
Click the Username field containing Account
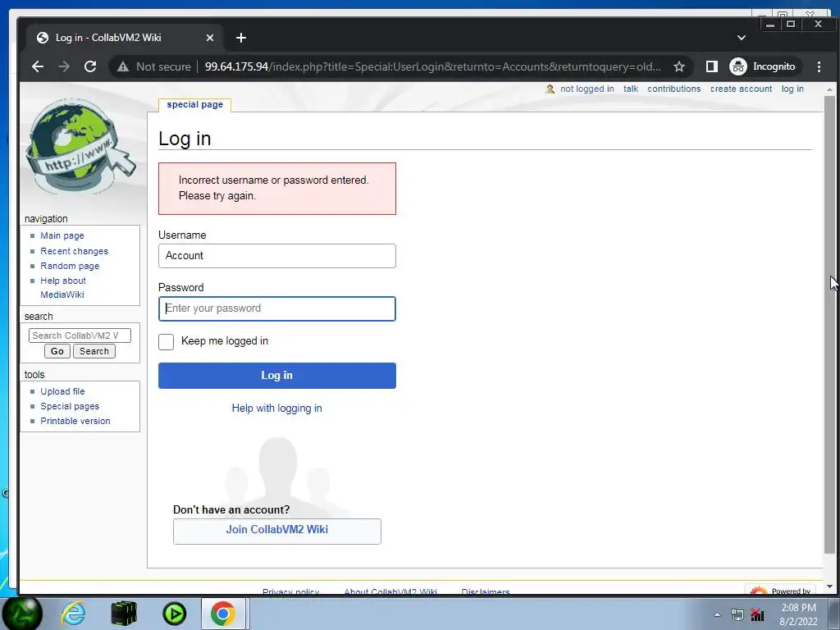(277, 256)
